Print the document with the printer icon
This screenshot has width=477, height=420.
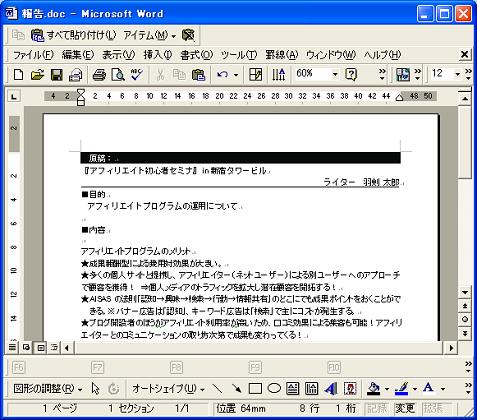99,74
